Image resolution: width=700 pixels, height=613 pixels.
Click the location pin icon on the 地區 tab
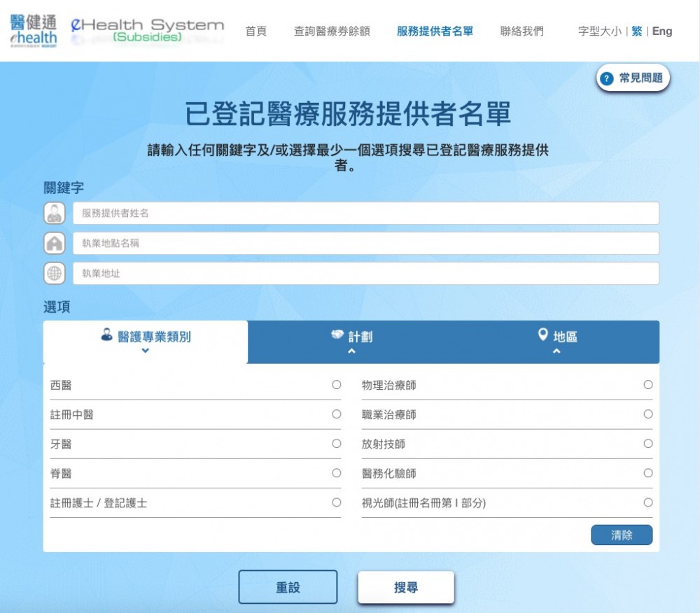(542, 335)
